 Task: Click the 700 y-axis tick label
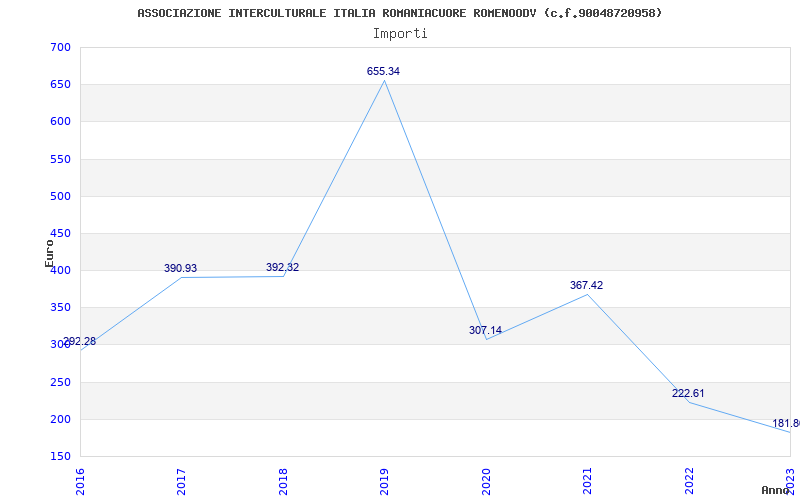click(60, 47)
